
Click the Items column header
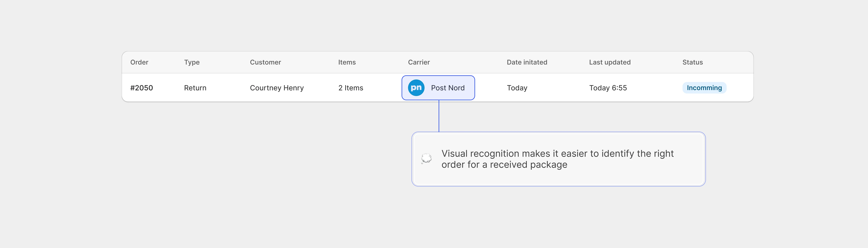coord(347,62)
